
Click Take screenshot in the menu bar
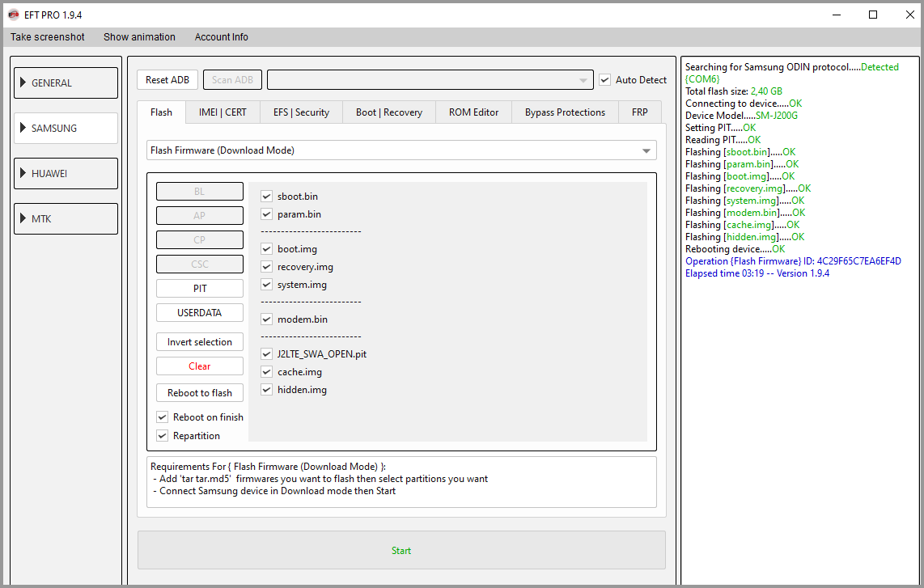click(48, 37)
